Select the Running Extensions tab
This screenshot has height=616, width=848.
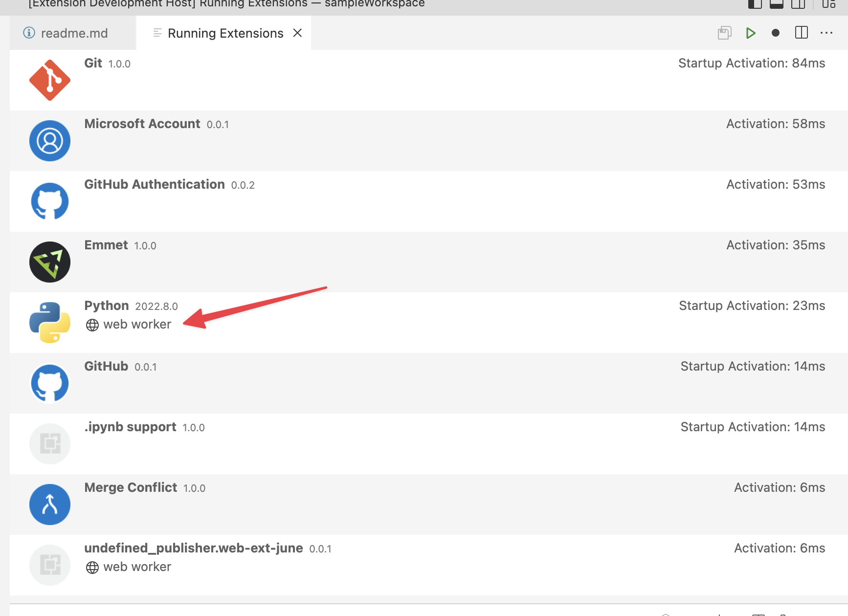click(x=225, y=33)
